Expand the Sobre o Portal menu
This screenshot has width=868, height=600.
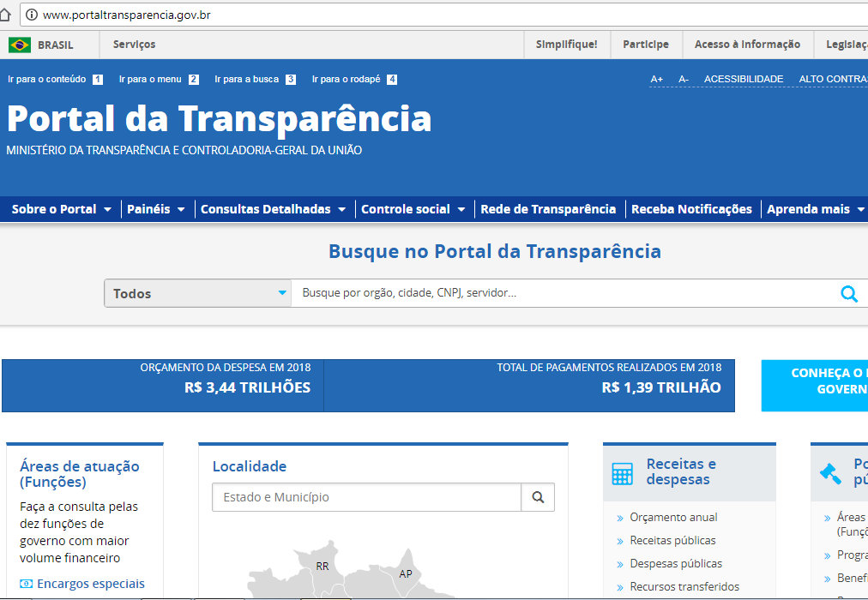pyautogui.click(x=62, y=210)
